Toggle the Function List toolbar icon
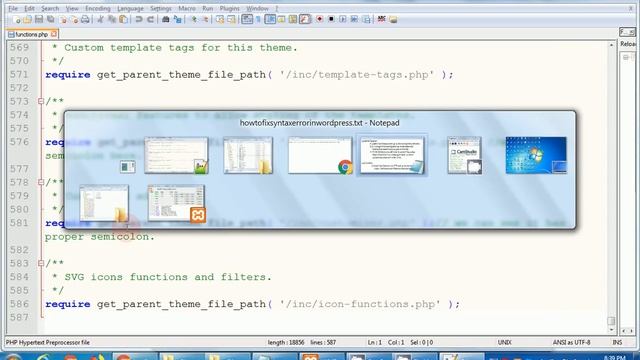 coord(305,19)
